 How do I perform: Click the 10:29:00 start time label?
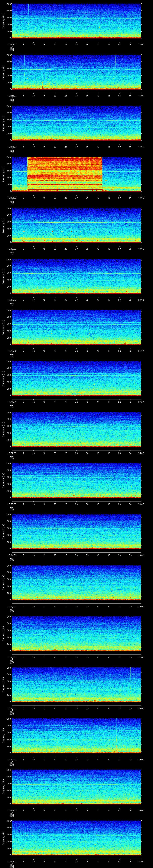[12, 810]
